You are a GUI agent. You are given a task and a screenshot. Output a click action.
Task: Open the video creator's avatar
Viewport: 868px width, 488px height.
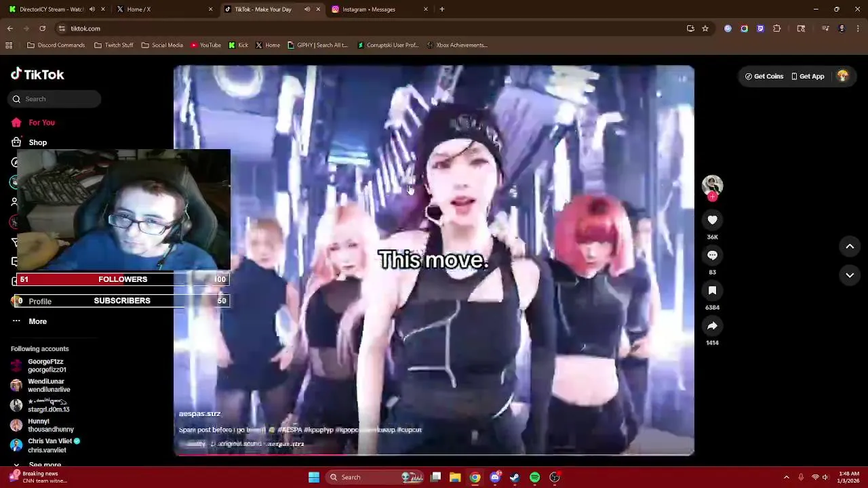tap(712, 185)
